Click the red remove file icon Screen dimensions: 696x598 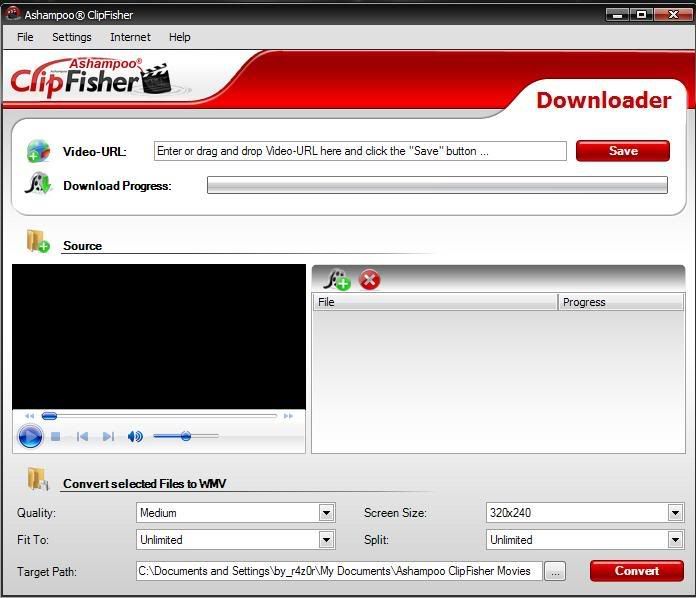point(370,280)
